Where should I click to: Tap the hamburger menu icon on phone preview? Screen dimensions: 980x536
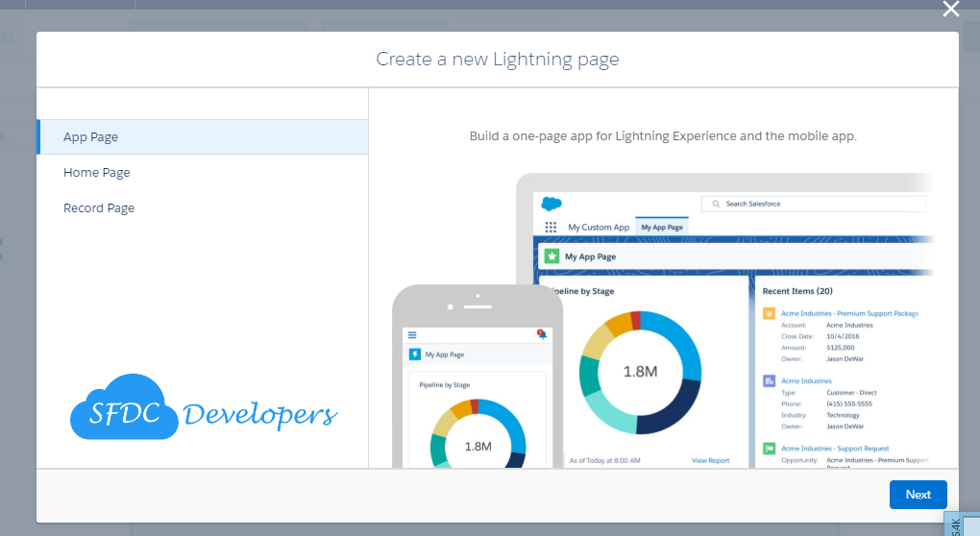point(412,334)
